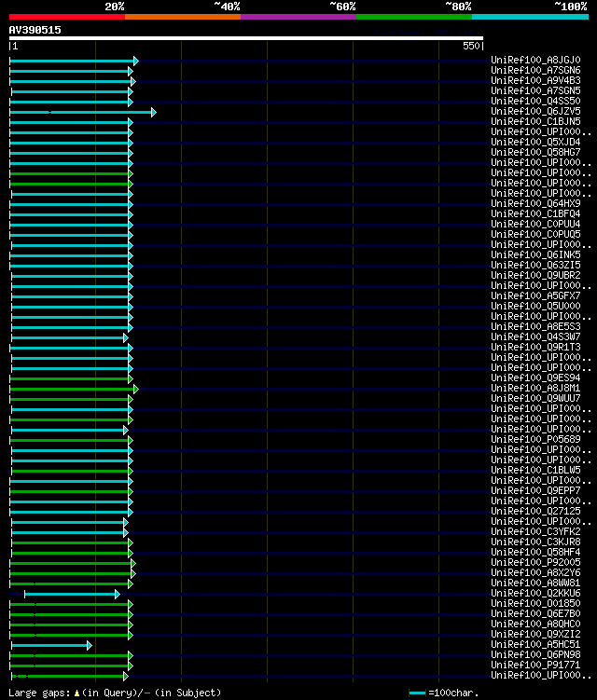Screen dimensions: 597x700
Task: Select the UniRef100_Q9UBR2 label
Action: pos(535,276)
